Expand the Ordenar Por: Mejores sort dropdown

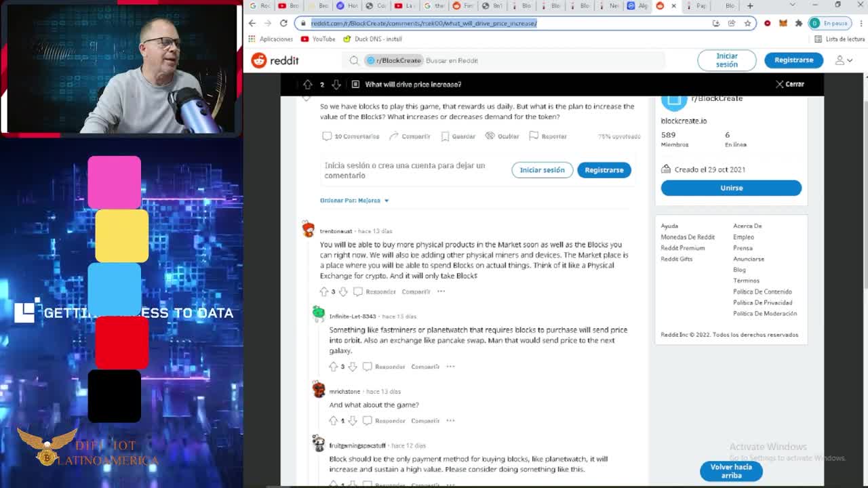[x=355, y=201]
